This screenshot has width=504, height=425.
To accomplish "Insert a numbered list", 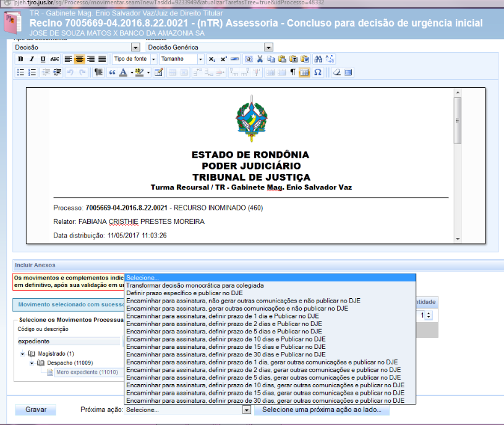I will click(x=32, y=72).
